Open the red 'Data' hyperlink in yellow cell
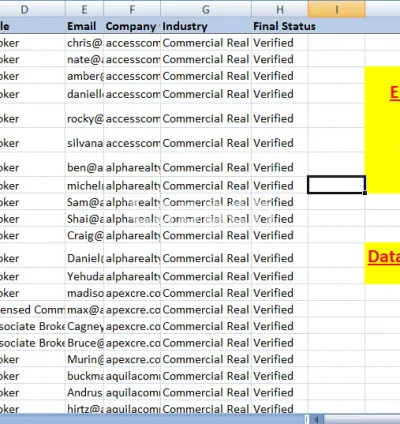 coord(384,257)
